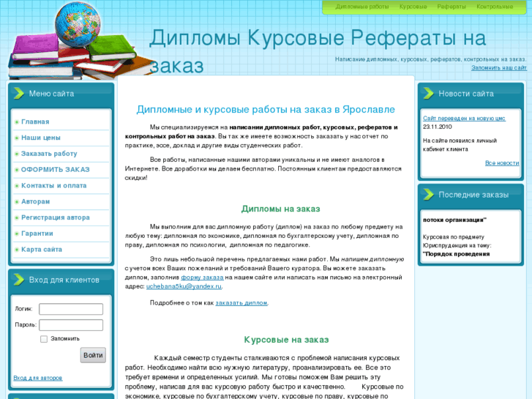The image size is (532, 399).
Task: Open Авторам menu item
Action: (36, 201)
